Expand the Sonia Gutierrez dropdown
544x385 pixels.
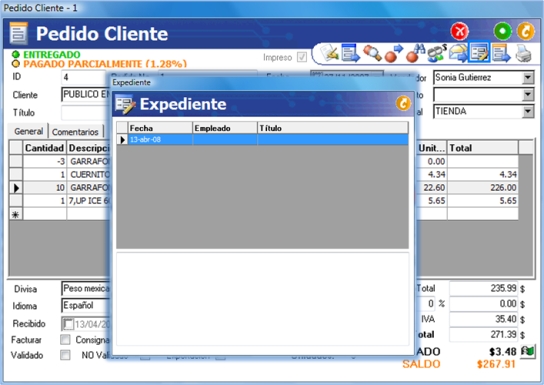(528, 77)
